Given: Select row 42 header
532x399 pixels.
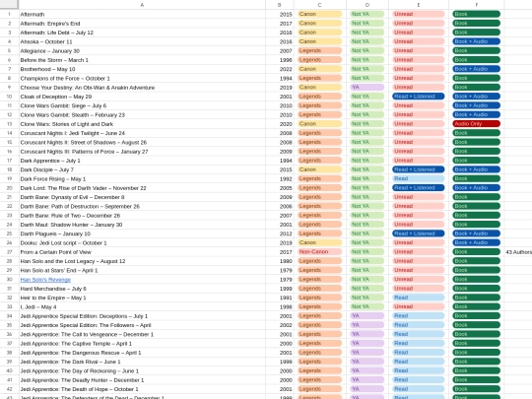Looking at the screenshot, I should pyautogui.click(x=9, y=389).
